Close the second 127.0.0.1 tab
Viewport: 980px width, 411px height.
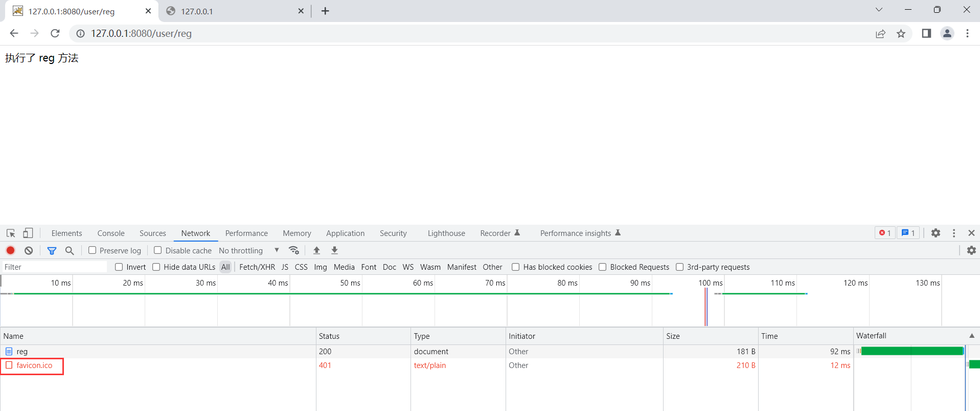[301, 11]
